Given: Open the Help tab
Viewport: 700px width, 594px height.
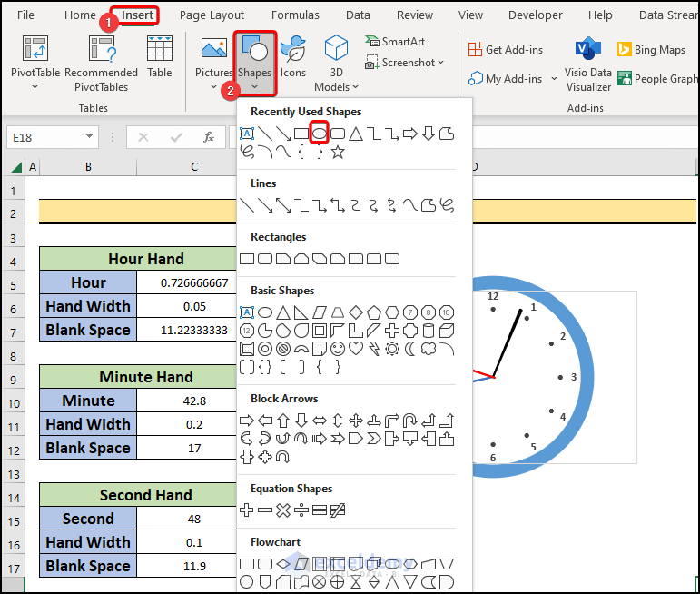Looking at the screenshot, I should pyautogui.click(x=600, y=15).
